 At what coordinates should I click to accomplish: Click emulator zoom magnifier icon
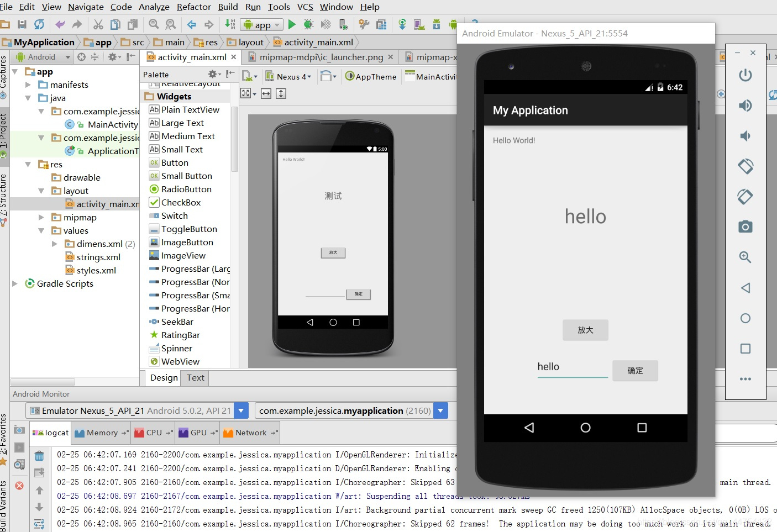pos(746,257)
